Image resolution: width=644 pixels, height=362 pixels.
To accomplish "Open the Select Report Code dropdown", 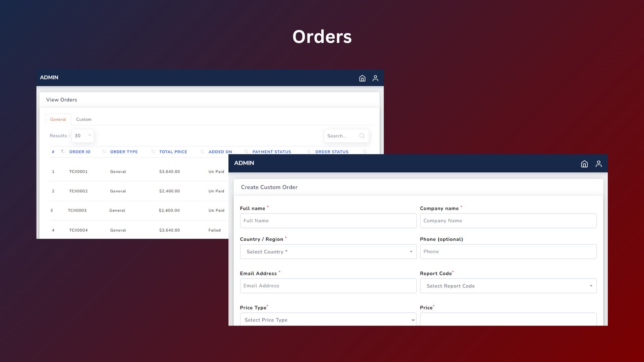I will pyautogui.click(x=508, y=286).
